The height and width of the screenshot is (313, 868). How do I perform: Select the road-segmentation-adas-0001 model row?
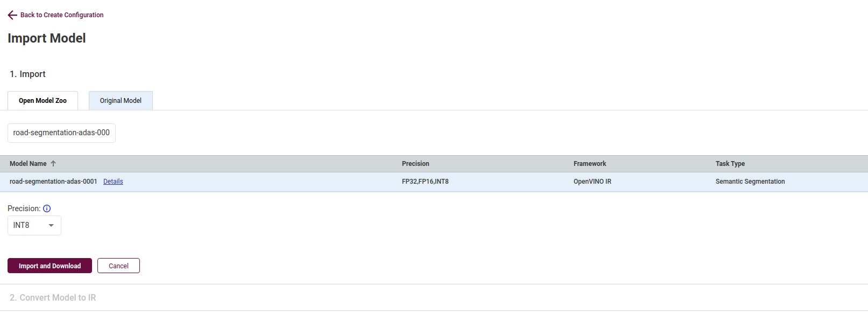tap(434, 182)
